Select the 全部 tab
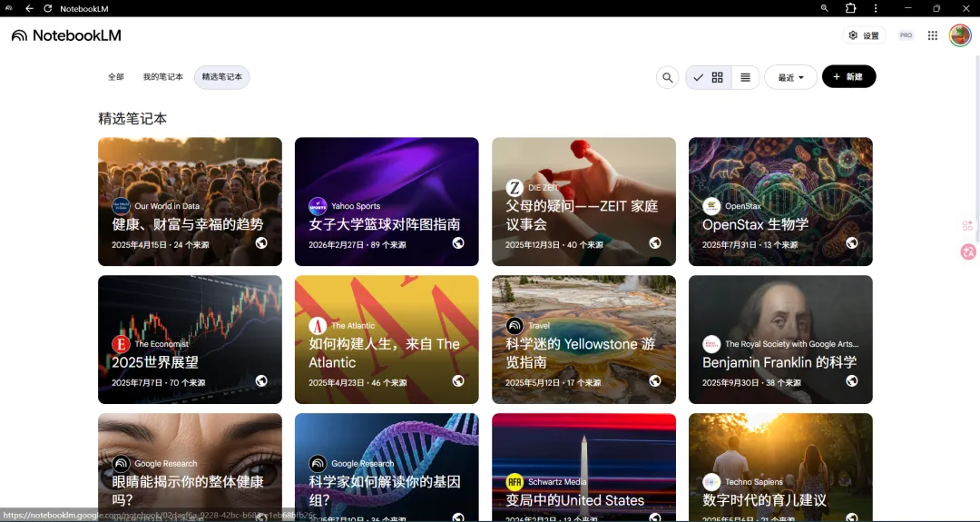The height and width of the screenshot is (522, 980). [x=115, y=77]
